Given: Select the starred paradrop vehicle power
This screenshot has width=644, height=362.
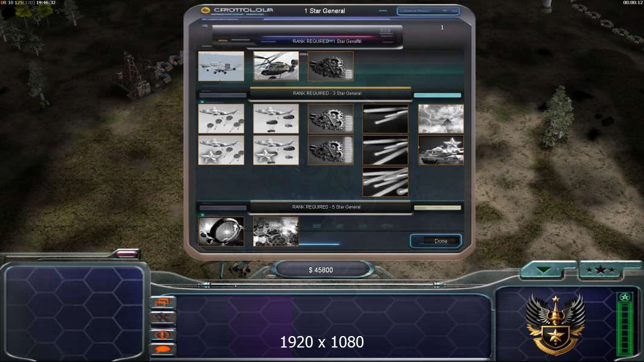Looking at the screenshot, I should 276,150.
